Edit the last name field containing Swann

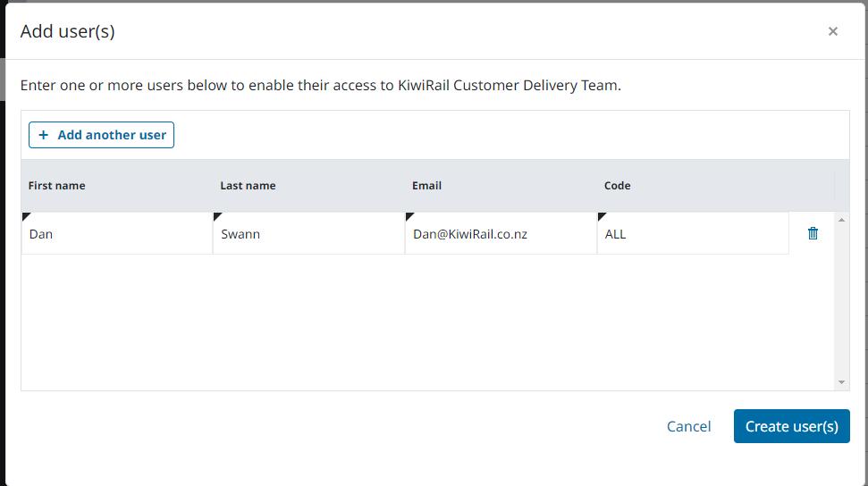pos(308,235)
